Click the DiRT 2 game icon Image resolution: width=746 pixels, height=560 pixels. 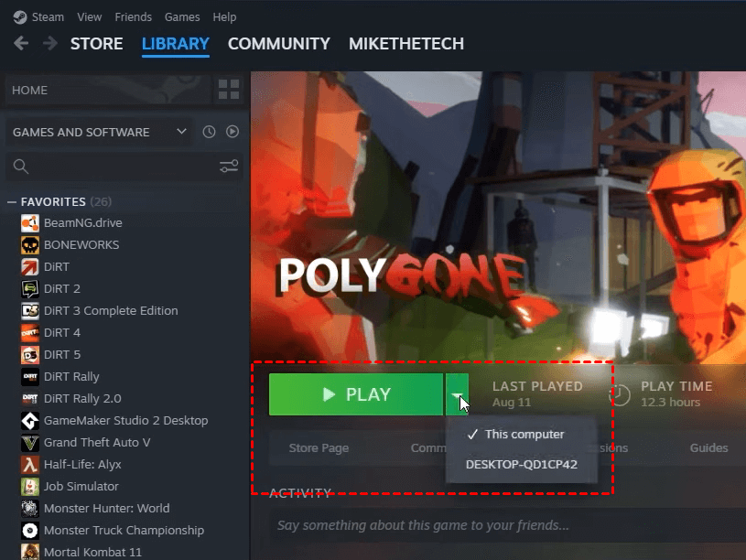[30, 289]
